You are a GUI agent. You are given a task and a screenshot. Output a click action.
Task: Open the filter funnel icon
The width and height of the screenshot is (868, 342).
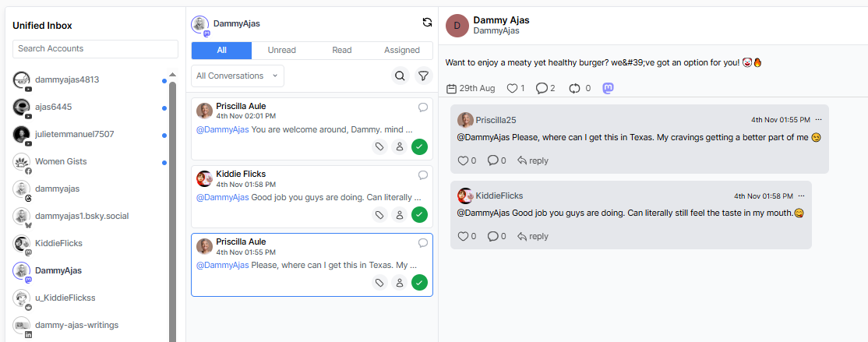pyautogui.click(x=423, y=76)
